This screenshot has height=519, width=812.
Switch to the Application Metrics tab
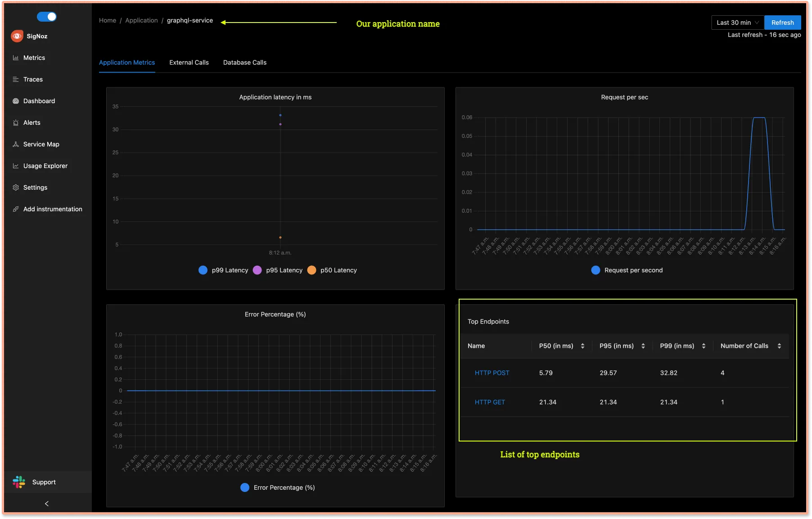click(x=127, y=63)
